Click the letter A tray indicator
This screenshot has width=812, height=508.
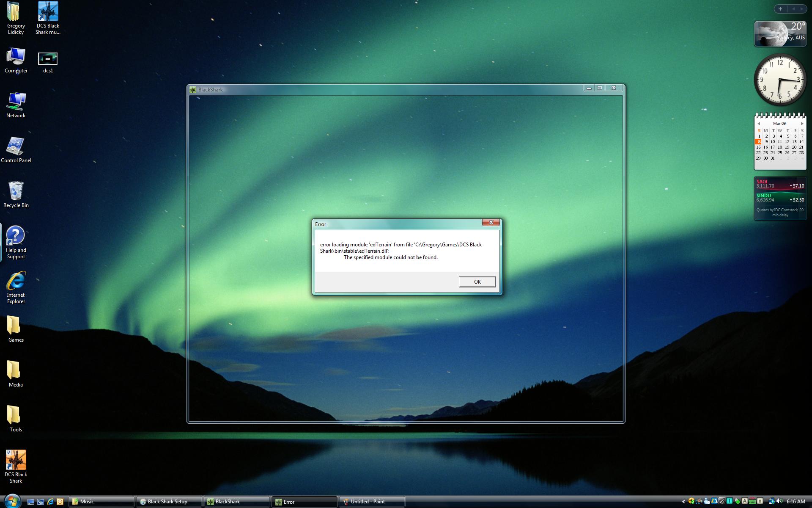point(745,501)
